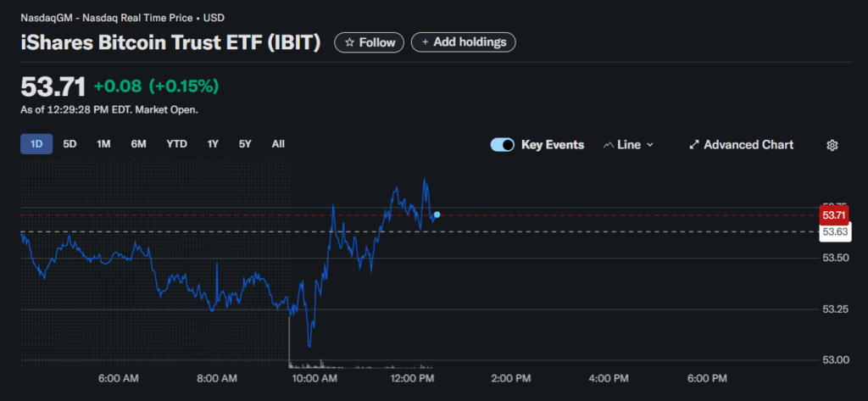
Task: Click the current price dot on chart
Action: click(x=437, y=214)
